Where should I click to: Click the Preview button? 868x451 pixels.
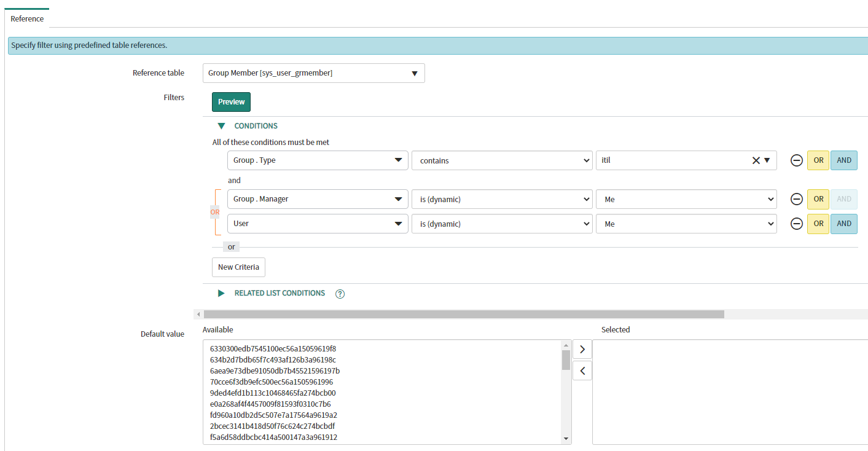[x=231, y=101]
